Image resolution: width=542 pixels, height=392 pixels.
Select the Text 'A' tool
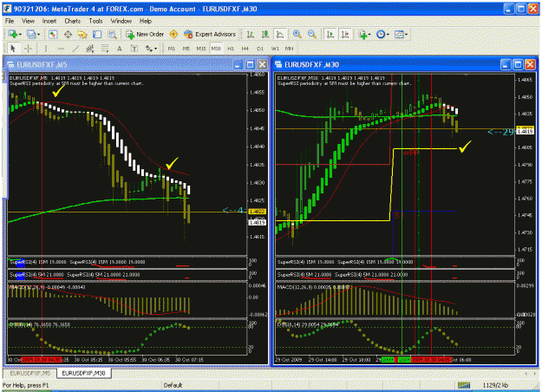tap(120, 49)
